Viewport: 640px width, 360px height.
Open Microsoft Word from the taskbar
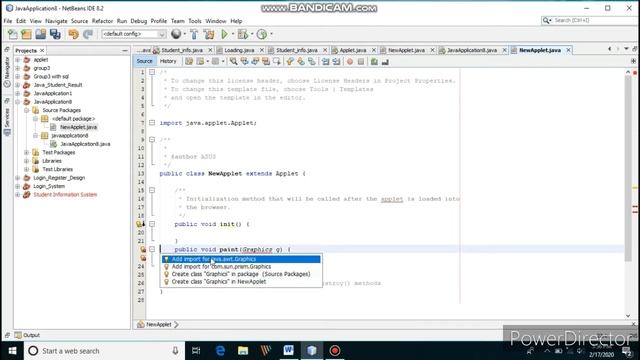pos(288,351)
